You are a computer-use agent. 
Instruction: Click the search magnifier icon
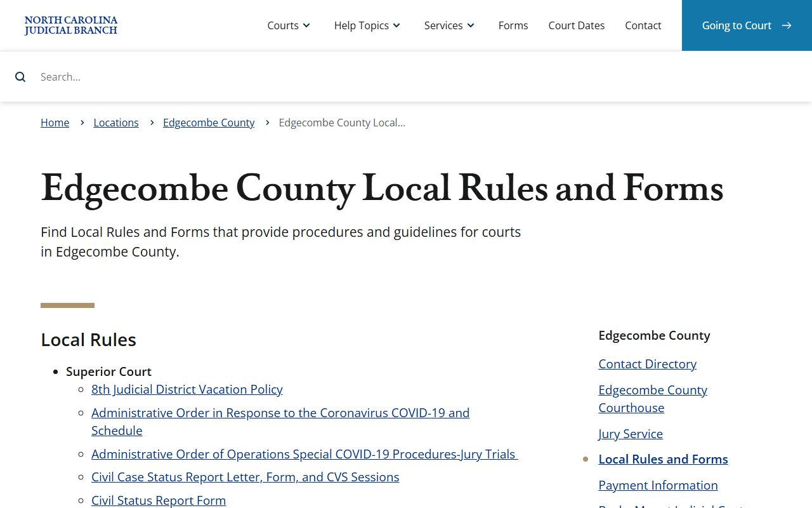(x=20, y=77)
